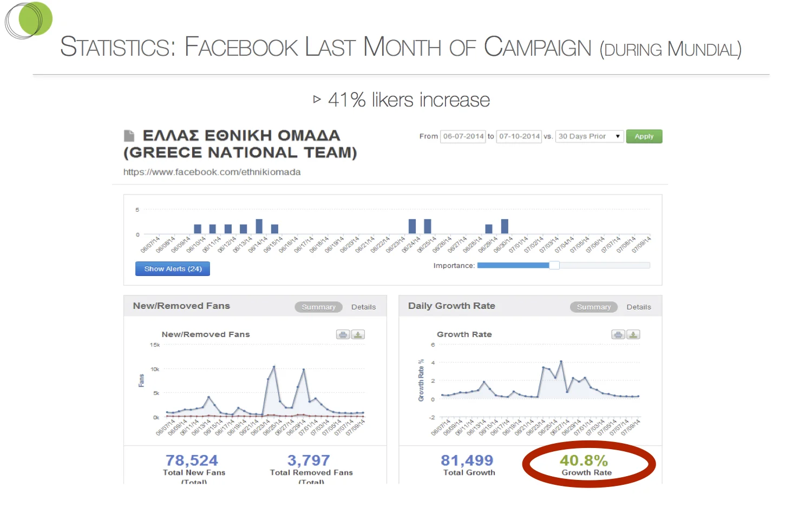The width and height of the screenshot is (812, 507).
Task: Click the New/Removed Fans panel heading
Action: [x=181, y=306]
